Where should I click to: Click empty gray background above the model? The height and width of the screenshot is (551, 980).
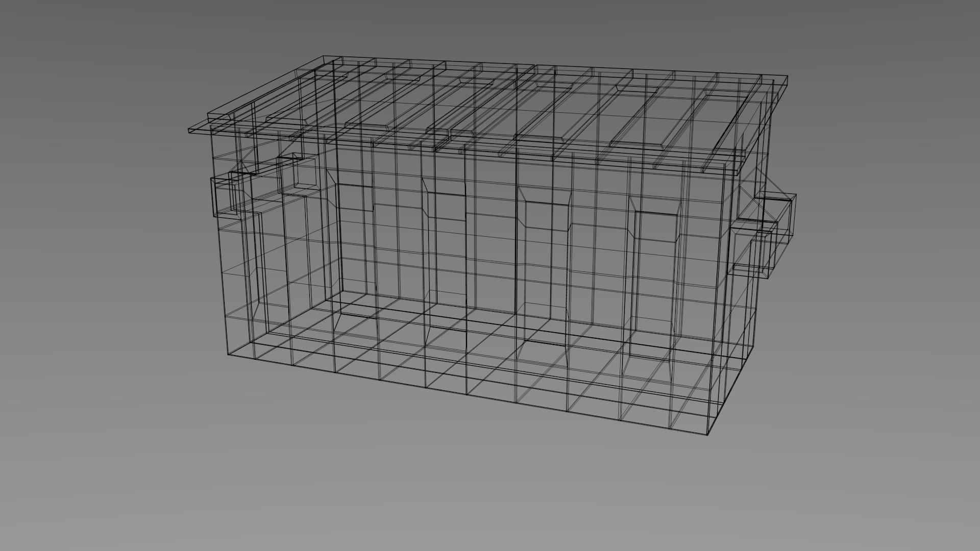tap(490, 26)
